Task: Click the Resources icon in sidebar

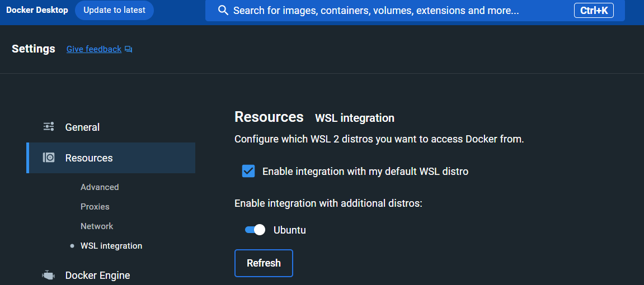Action: 49,158
